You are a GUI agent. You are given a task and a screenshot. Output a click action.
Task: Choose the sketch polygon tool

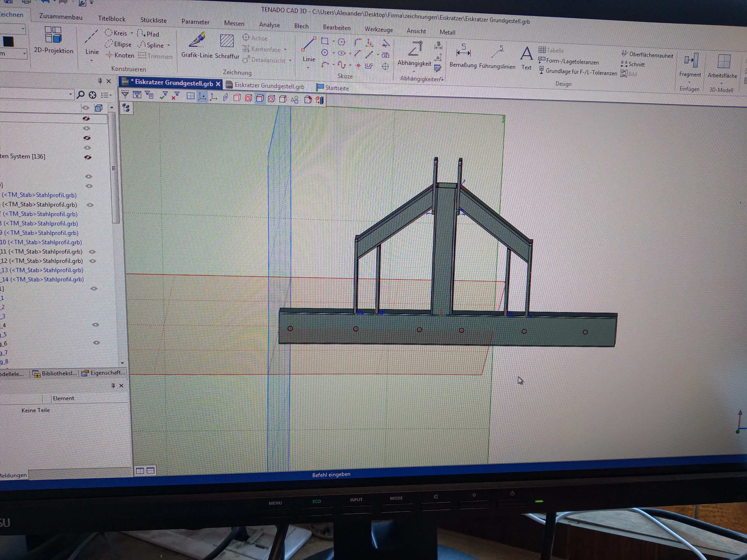[342, 42]
